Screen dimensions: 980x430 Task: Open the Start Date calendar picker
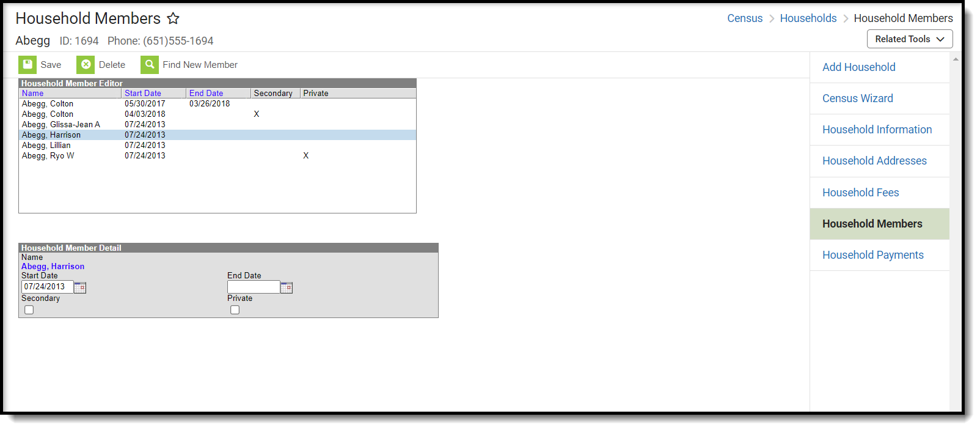[x=80, y=287]
